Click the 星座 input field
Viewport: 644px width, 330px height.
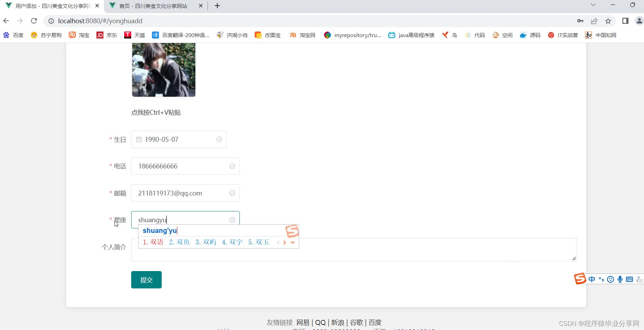(185, 220)
